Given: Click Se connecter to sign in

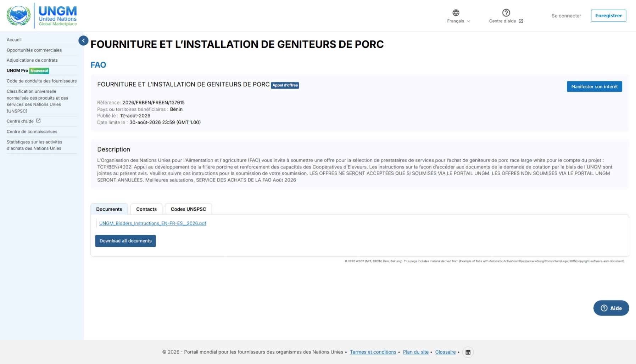Looking at the screenshot, I should (x=566, y=16).
